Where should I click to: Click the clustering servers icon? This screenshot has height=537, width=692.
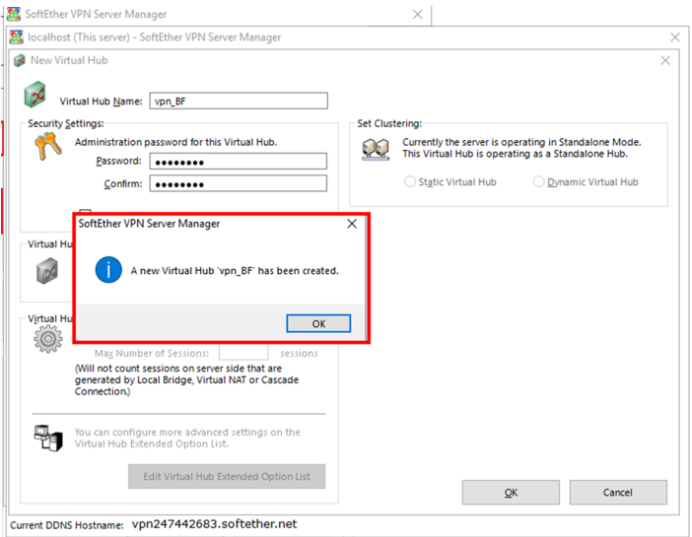[376, 150]
